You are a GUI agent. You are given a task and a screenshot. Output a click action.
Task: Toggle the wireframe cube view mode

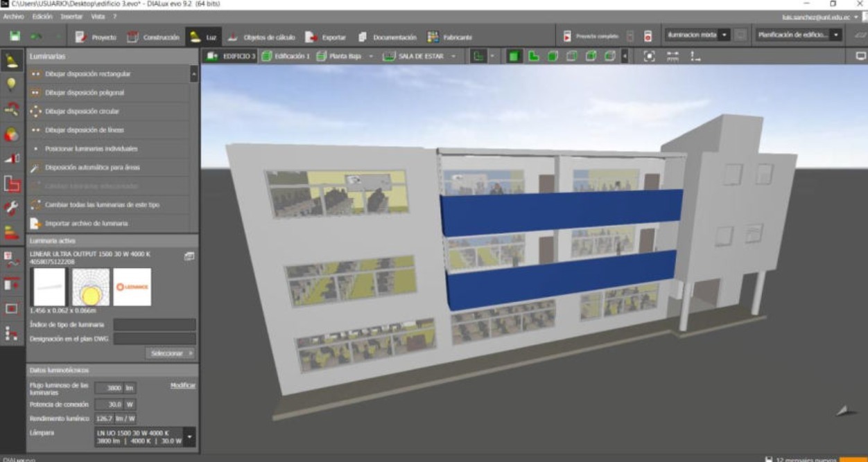572,56
